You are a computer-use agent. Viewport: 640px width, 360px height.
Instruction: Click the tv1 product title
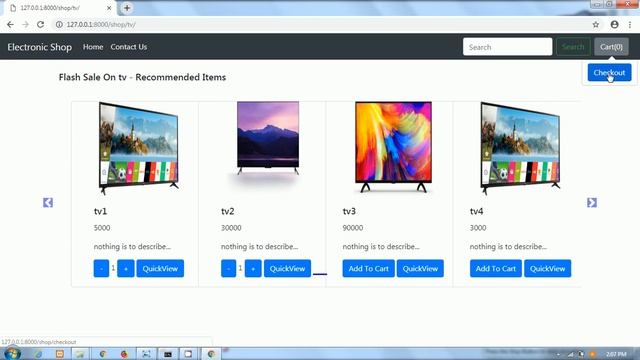[x=100, y=211]
